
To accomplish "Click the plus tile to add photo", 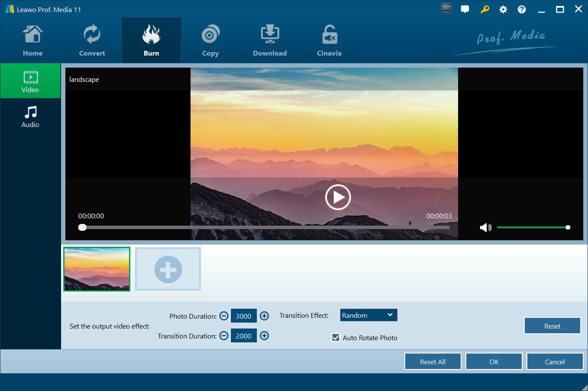I will coord(168,269).
